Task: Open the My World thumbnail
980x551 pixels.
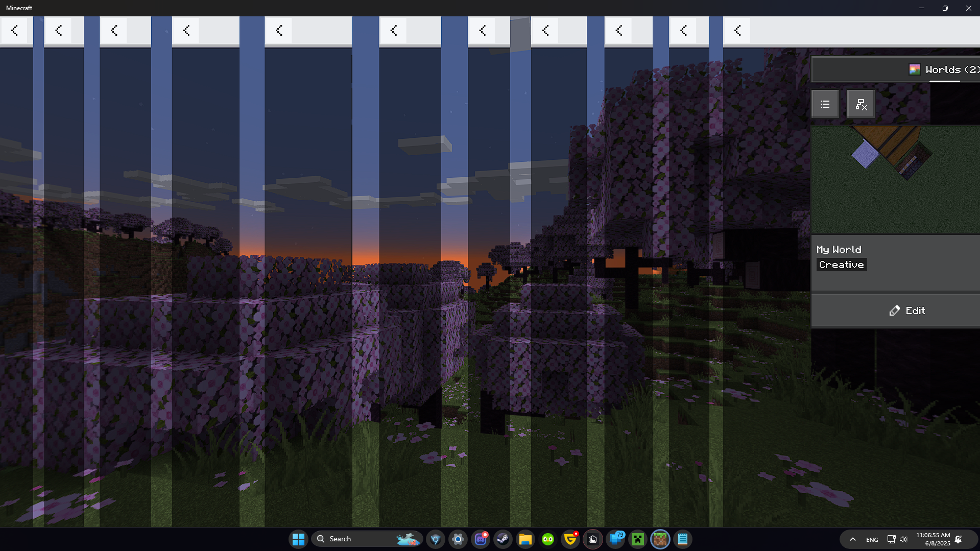Action: [896, 180]
